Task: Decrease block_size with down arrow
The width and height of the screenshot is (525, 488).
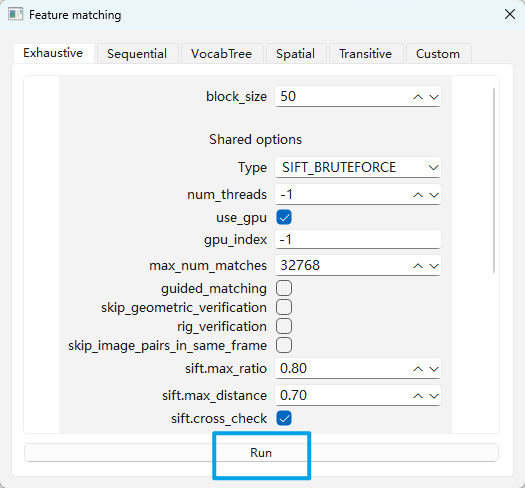Action: tap(434, 97)
